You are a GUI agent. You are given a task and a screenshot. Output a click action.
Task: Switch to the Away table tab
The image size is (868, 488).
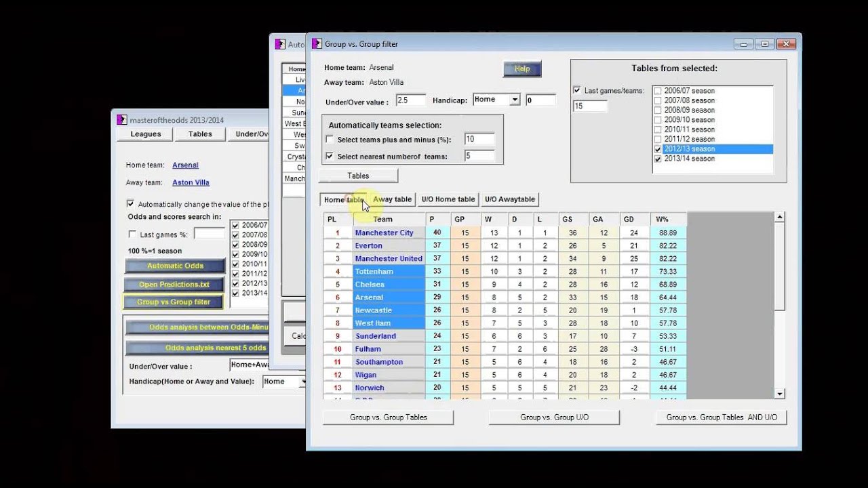[392, 199]
